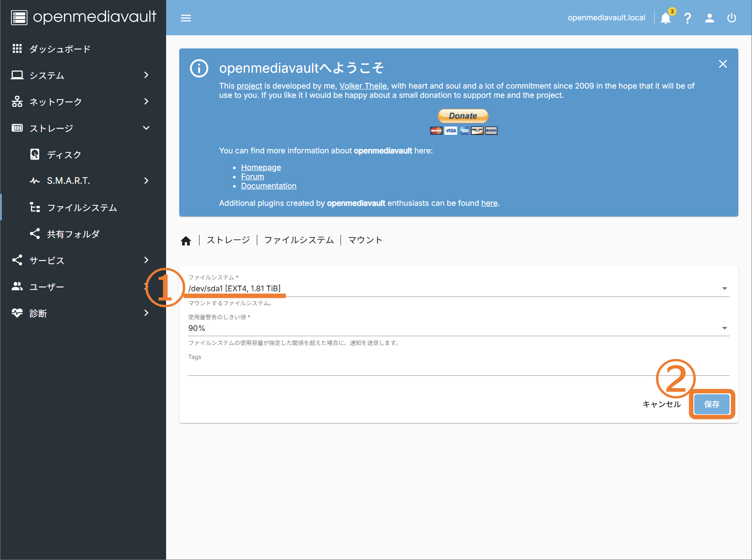This screenshot has height=560, width=752.
Task: Click the openmediavault logo icon
Action: [19, 18]
